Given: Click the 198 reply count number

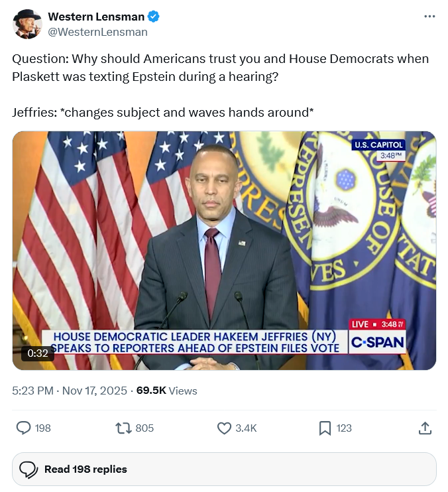Looking at the screenshot, I should 42,428.
